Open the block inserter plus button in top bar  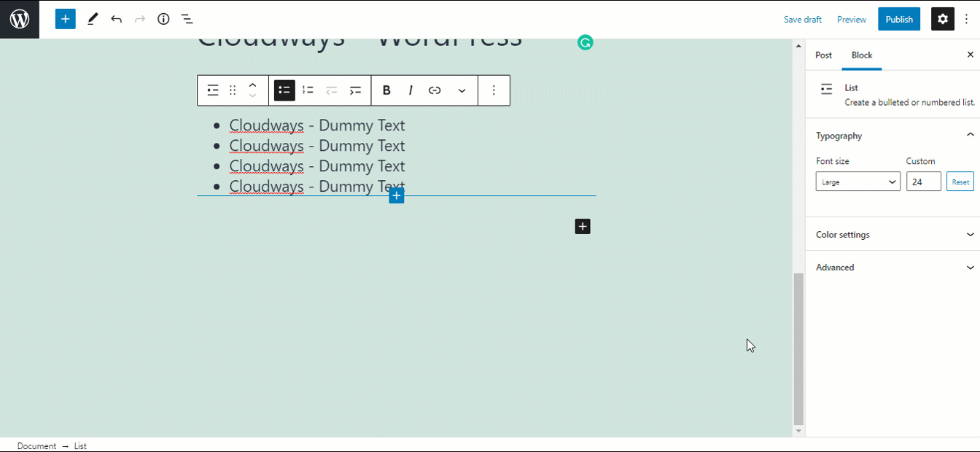66,19
